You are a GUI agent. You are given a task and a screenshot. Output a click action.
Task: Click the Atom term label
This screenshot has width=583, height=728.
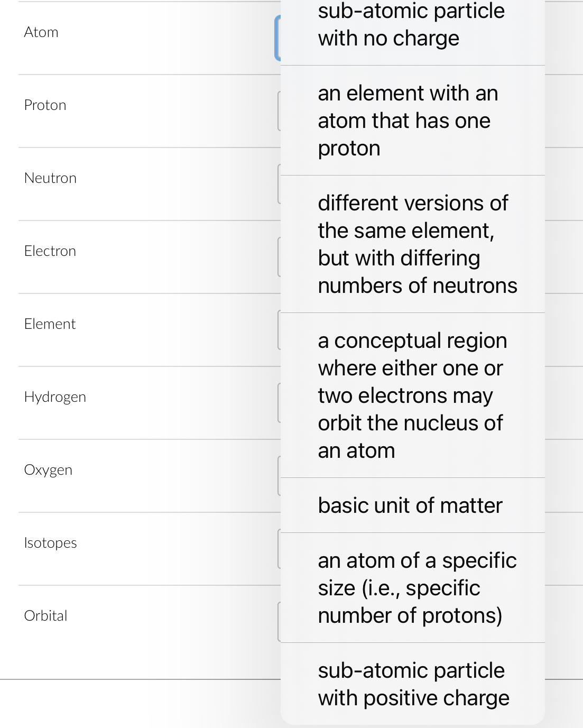(x=41, y=32)
